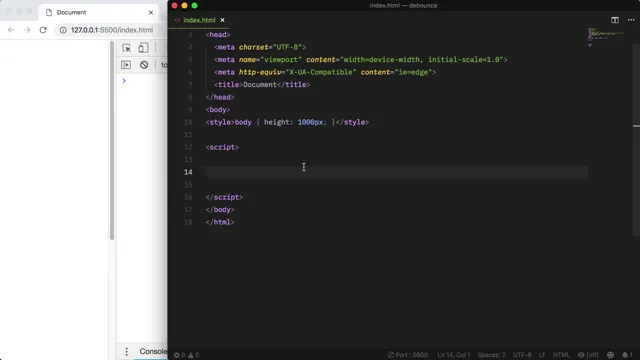640x360 pixels.
Task: Click the Chrome back arrow
Action: click(11, 30)
